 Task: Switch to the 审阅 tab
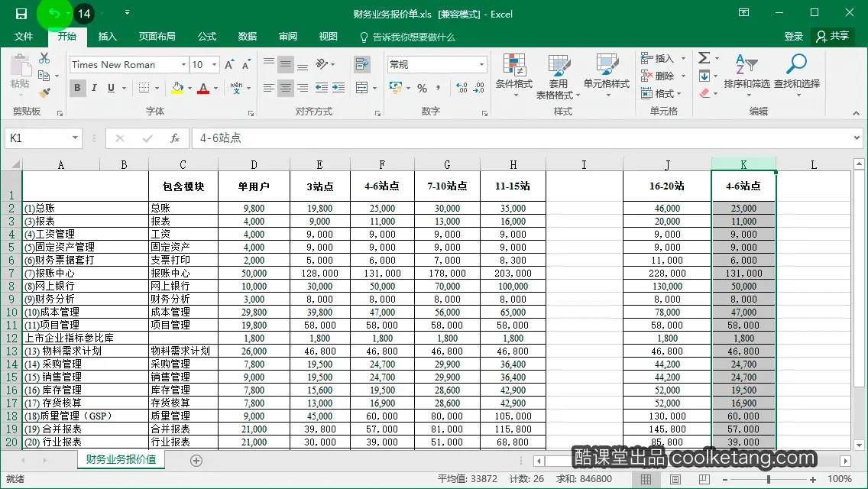288,37
